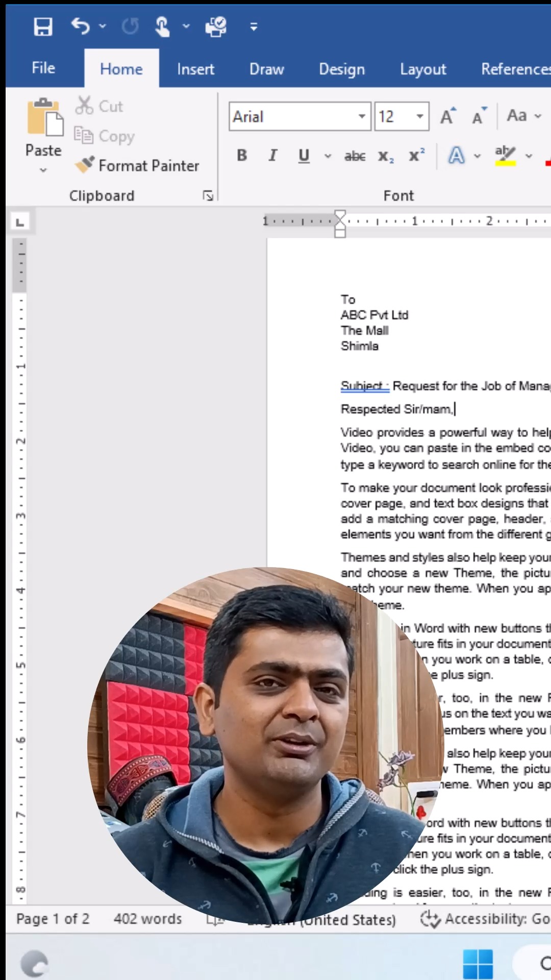Click the vertical ruler
The image size is (551, 980).
pyautogui.click(x=20, y=571)
